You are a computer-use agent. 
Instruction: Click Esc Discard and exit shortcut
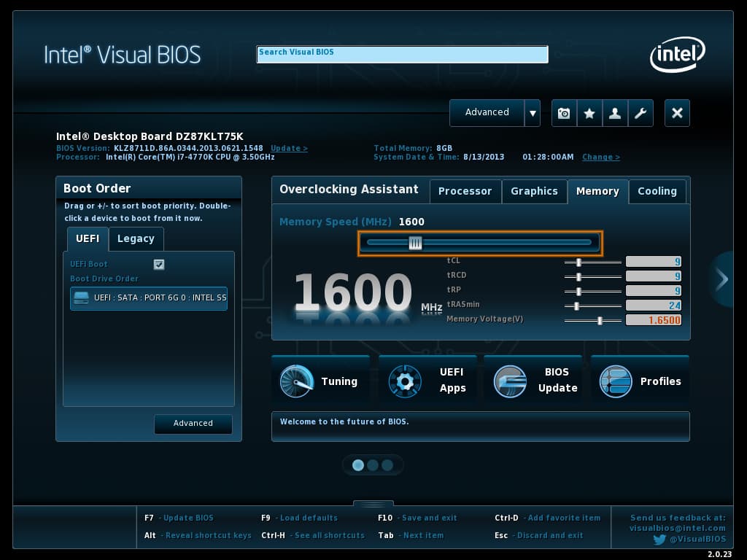click(539, 536)
